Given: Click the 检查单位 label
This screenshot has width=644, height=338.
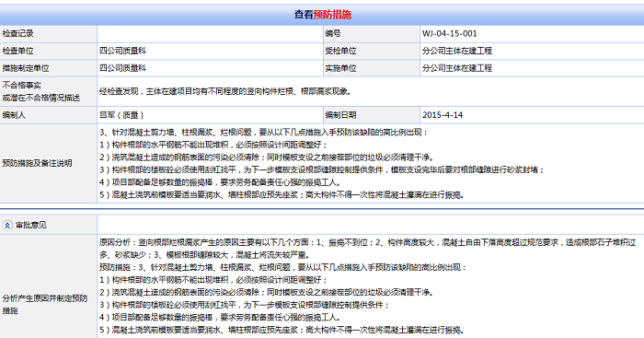Looking at the screenshot, I should point(18,51).
